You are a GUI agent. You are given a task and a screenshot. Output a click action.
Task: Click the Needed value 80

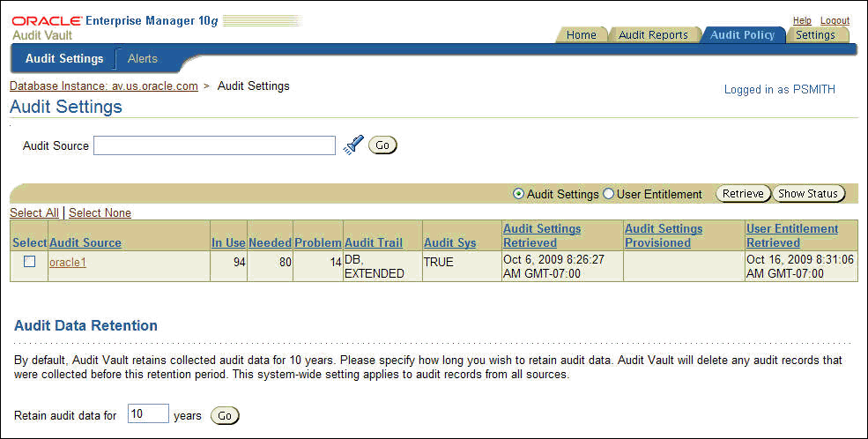286,262
